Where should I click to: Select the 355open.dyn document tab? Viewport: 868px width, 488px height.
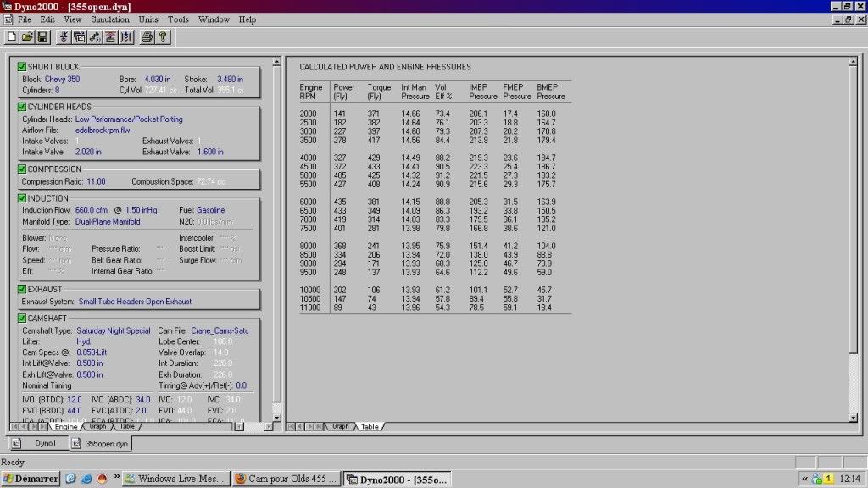101,444
